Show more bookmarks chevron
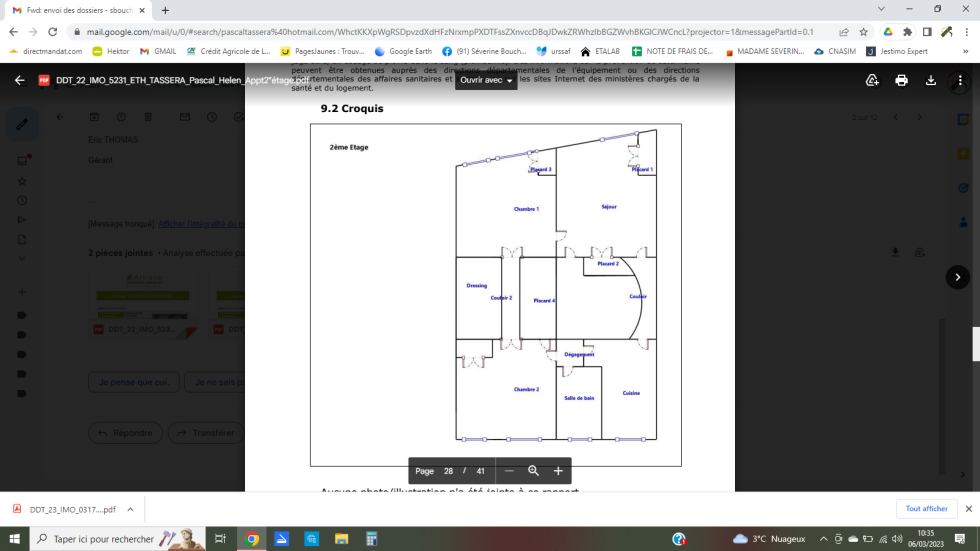The image size is (980, 551). [x=966, y=51]
